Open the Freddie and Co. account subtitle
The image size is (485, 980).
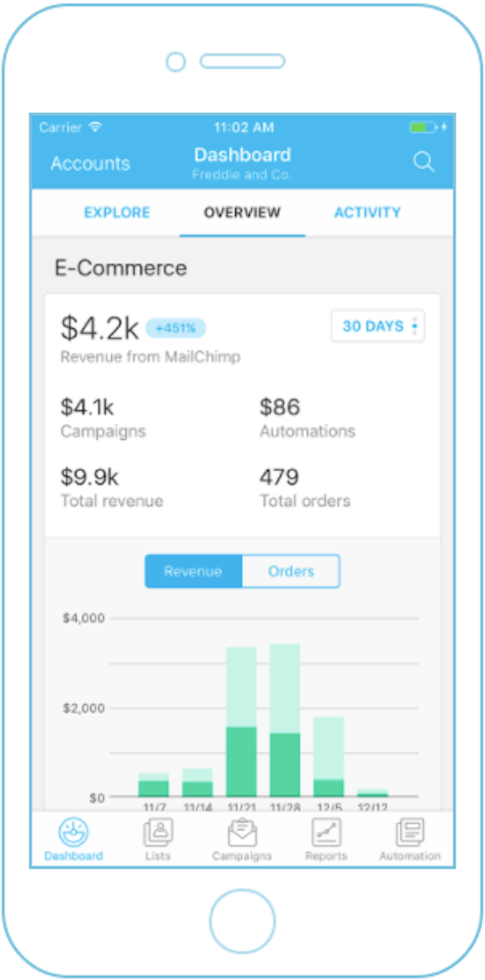pos(242,175)
